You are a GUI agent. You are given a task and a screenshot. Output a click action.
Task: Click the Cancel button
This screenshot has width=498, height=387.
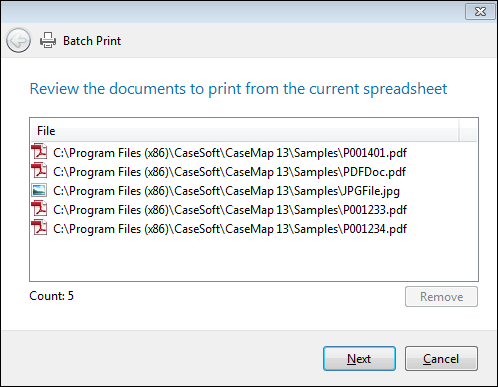coord(441,359)
